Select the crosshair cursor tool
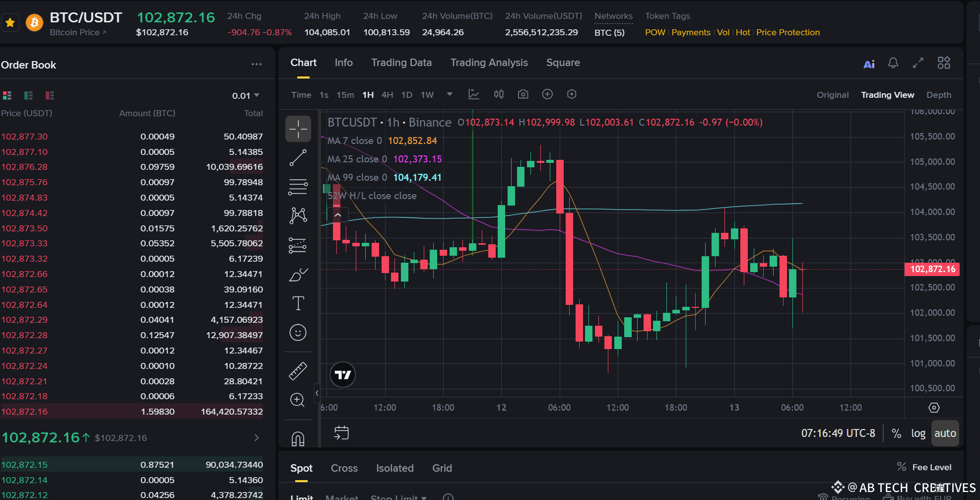 point(298,129)
